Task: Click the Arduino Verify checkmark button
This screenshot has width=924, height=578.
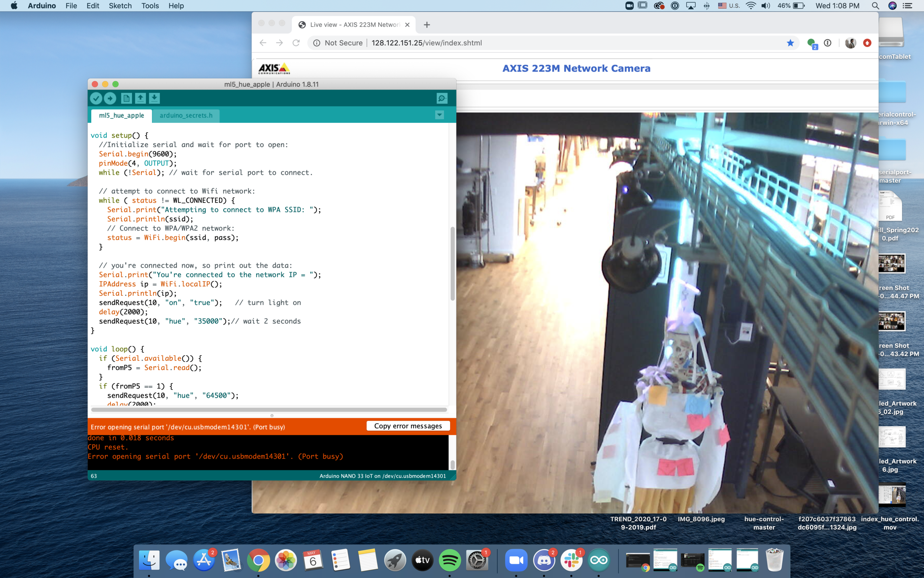Action: (x=96, y=99)
